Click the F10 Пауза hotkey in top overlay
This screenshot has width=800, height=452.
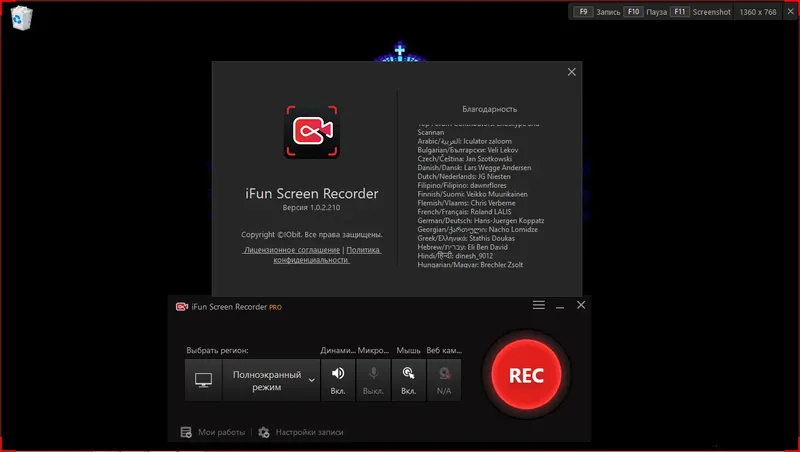pyautogui.click(x=645, y=12)
